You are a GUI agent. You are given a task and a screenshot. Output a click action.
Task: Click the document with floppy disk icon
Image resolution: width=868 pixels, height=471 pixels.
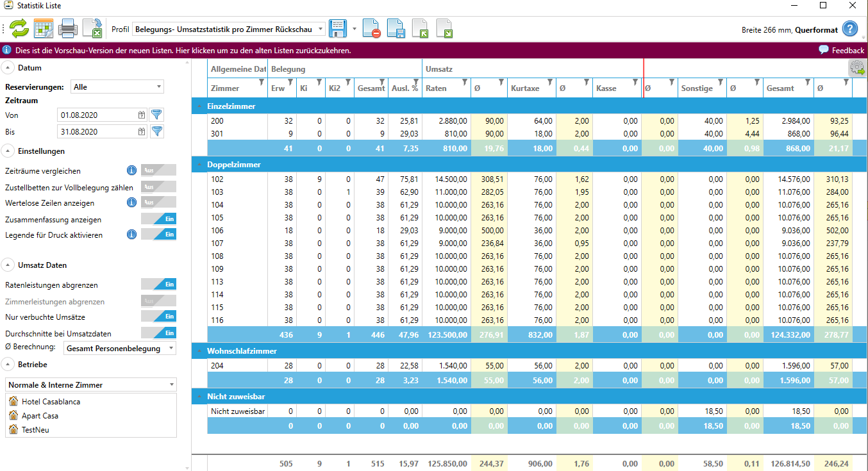396,29
